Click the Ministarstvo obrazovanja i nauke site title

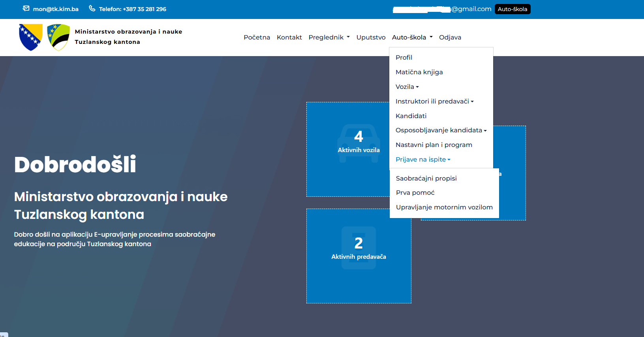pos(128,37)
